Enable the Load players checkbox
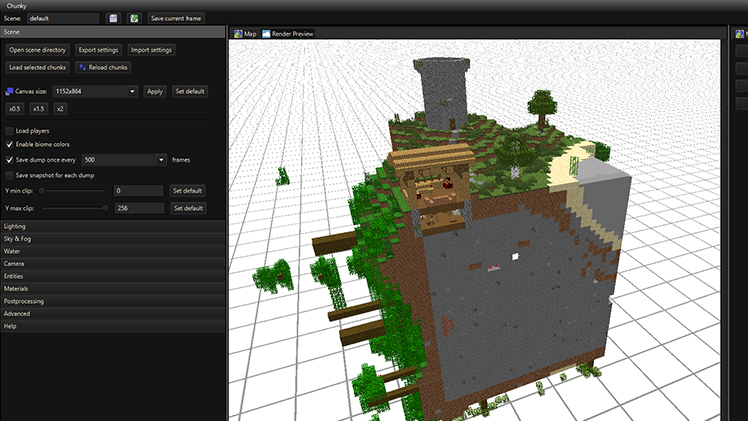 [x=10, y=131]
